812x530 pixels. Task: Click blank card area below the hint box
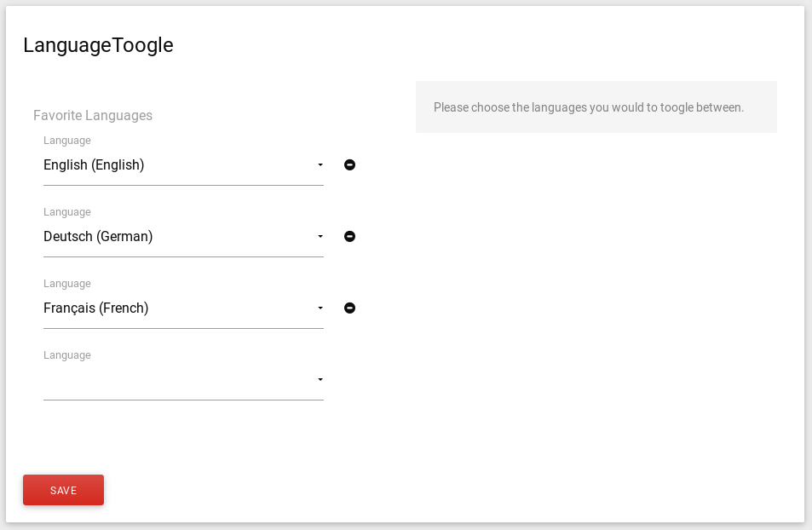pyautogui.click(x=596, y=311)
